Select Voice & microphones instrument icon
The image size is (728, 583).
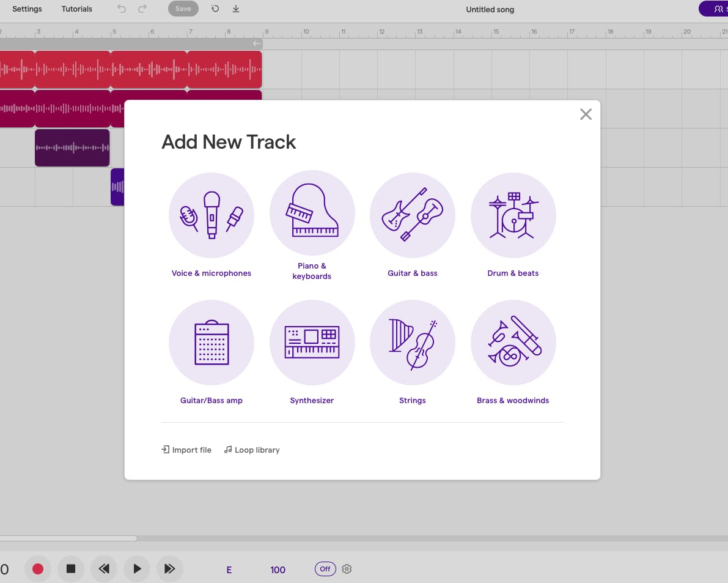211,215
